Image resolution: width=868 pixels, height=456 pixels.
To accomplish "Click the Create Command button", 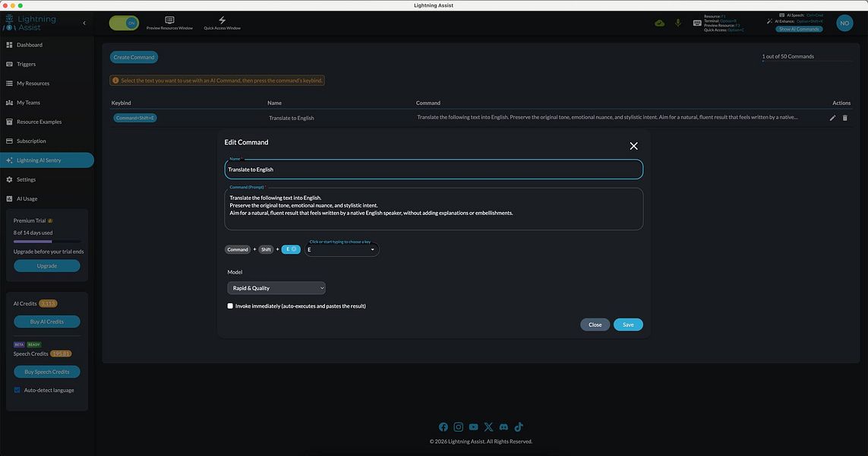I will [134, 57].
